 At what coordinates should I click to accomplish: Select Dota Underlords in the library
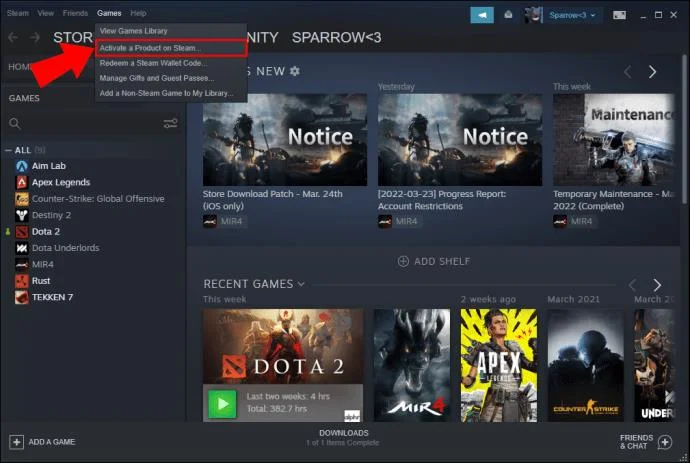point(66,248)
